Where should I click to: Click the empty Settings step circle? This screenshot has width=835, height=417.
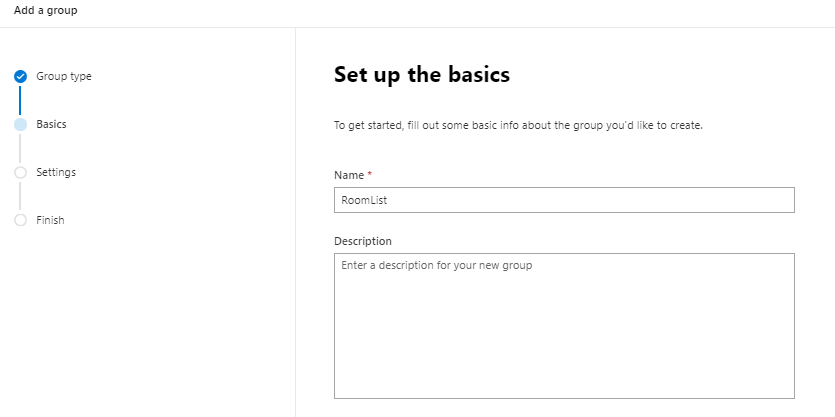click(20, 173)
